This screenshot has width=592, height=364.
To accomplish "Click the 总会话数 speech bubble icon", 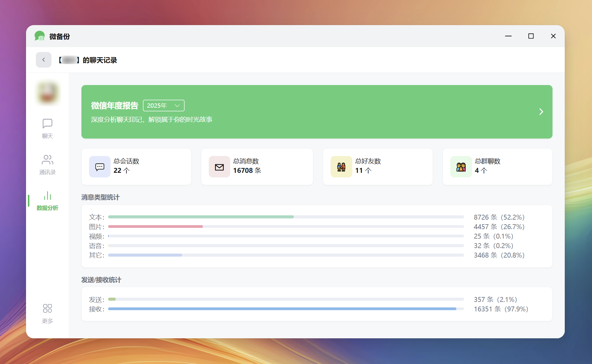I will coord(100,167).
